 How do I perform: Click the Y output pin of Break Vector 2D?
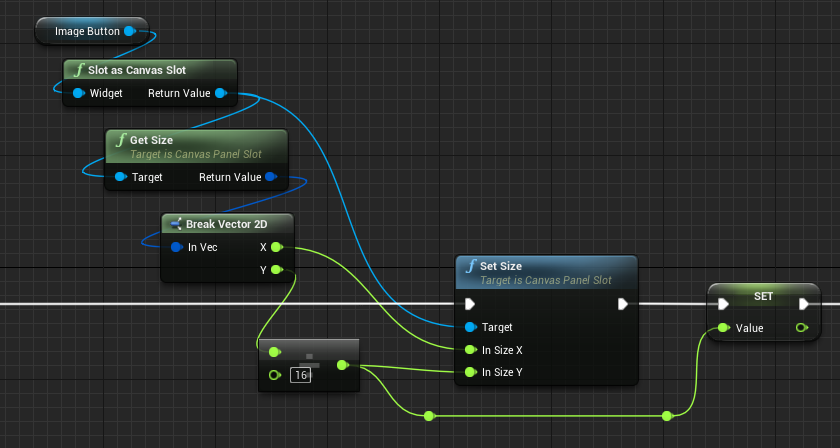coord(276,270)
